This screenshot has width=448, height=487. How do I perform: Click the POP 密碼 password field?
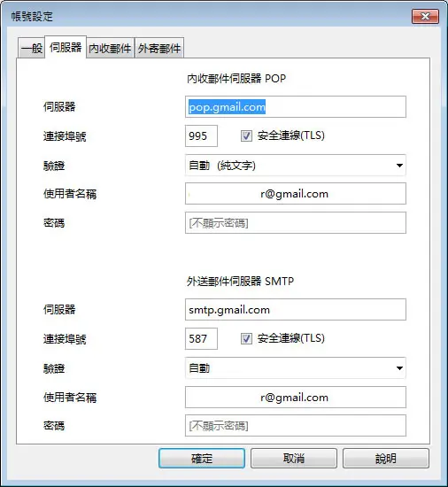tap(296, 222)
